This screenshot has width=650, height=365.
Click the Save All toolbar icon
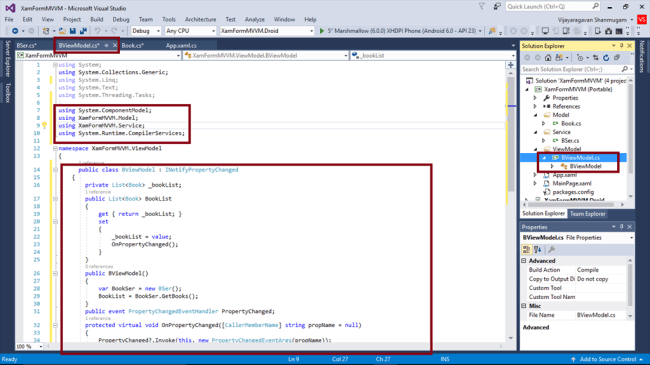[x=83, y=31]
